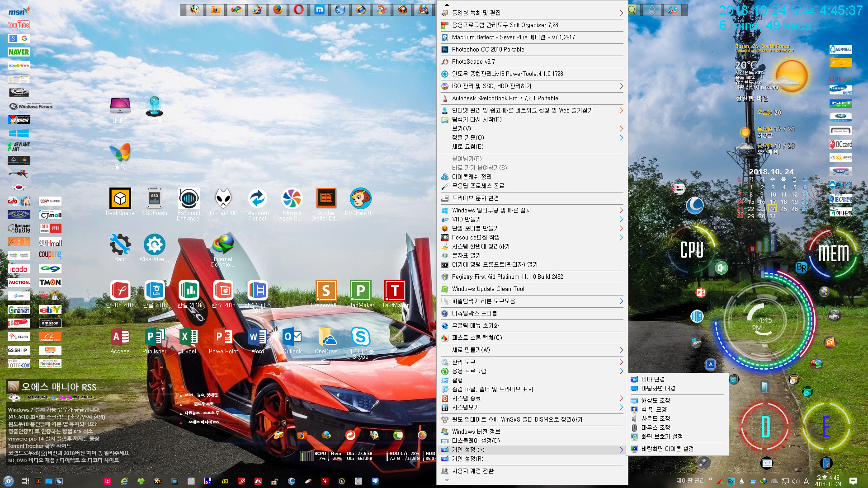Choose 화면 보호기 설정 in submenu

pos(677,437)
